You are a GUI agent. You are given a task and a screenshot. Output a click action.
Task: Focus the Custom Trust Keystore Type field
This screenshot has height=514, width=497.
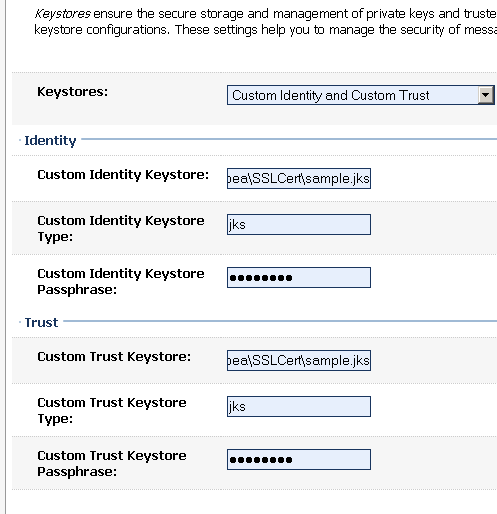(299, 407)
